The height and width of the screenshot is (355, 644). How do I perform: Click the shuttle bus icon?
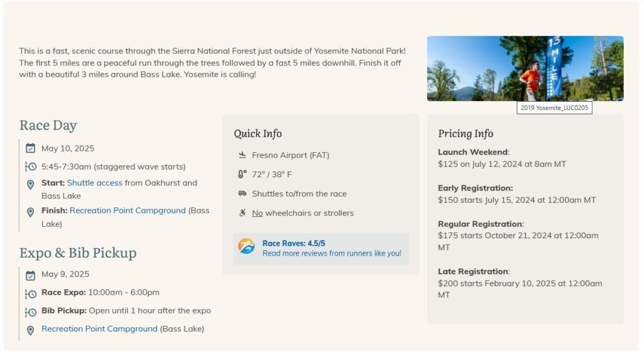tap(242, 194)
